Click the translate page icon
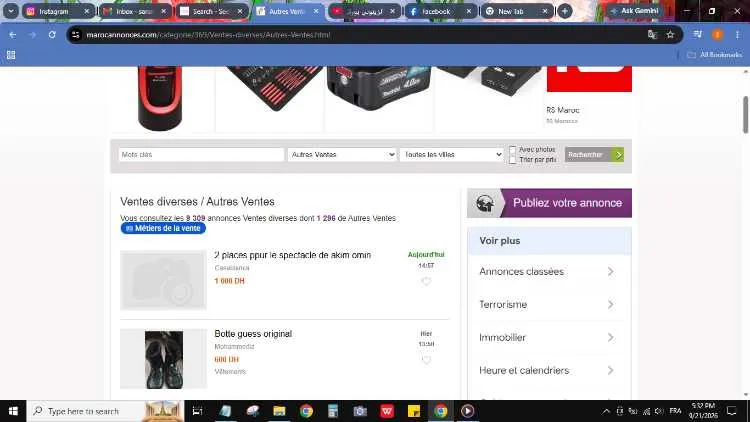The width and height of the screenshot is (750, 422). pyautogui.click(x=652, y=34)
